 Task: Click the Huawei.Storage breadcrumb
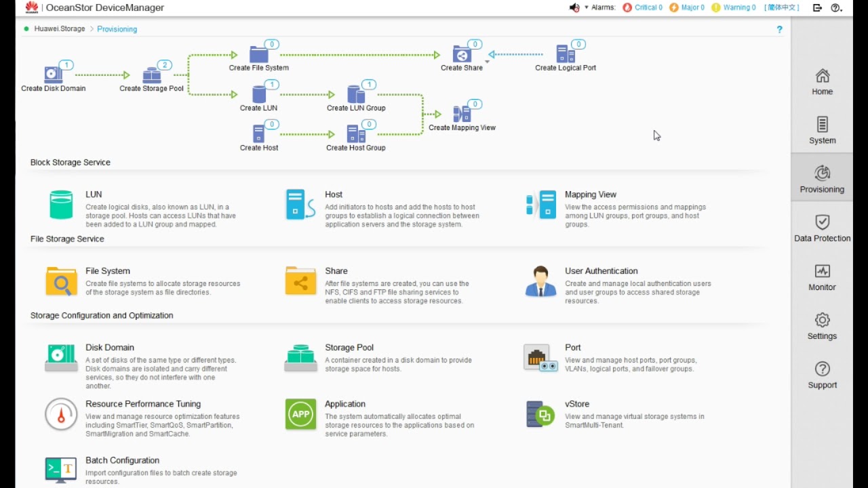pyautogui.click(x=60, y=29)
